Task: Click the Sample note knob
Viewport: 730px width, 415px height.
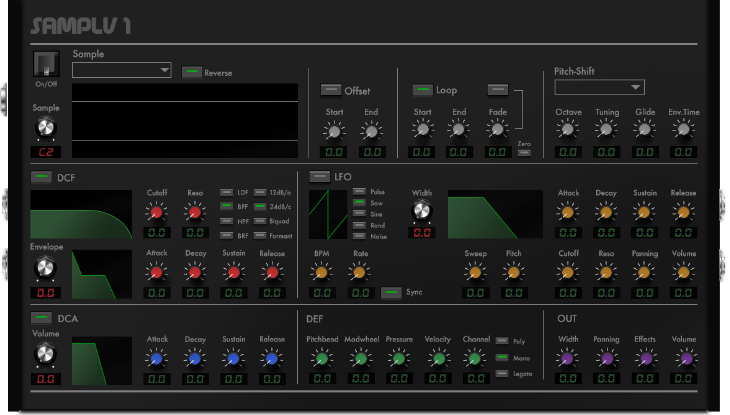Action: (46, 128)
